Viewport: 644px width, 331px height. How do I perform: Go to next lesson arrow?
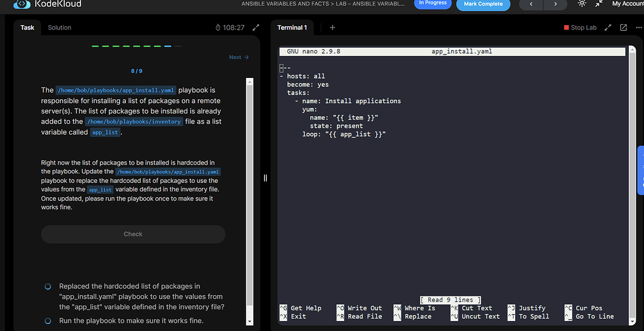[555, 4]
